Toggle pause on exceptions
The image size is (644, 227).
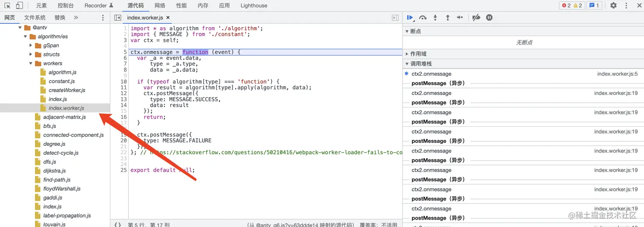coord(489,17)
